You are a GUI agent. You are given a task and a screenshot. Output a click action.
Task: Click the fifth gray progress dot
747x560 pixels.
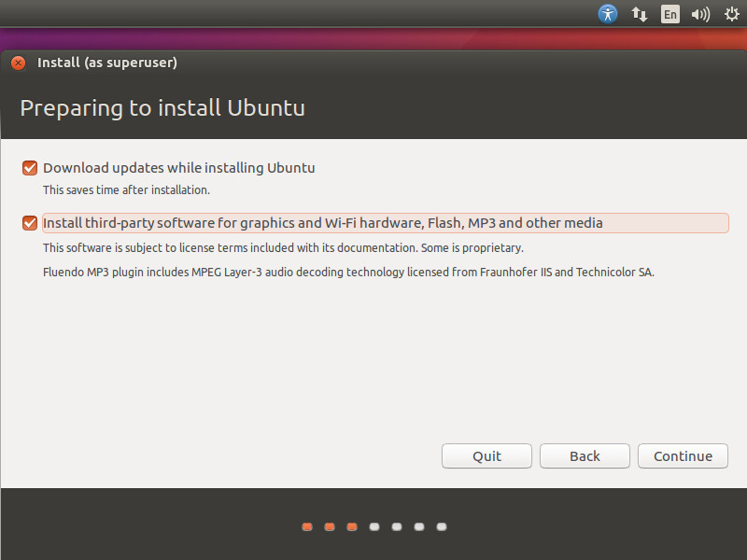pos(396,526)
